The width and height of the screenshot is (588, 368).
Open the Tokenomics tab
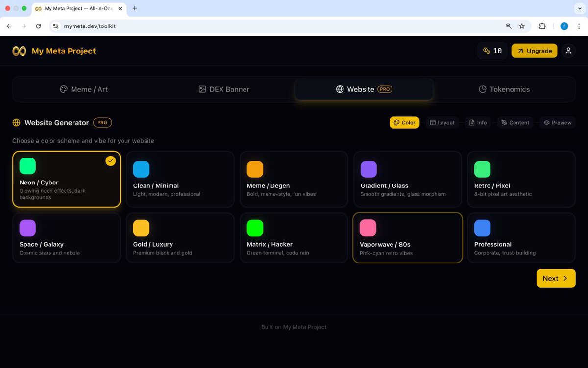coord(504,89)
